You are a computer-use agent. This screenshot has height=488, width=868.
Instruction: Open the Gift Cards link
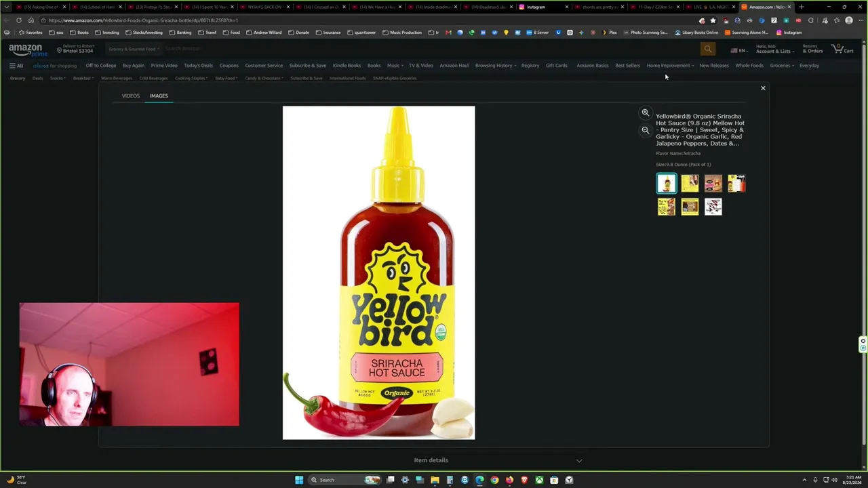coord(557,66)
